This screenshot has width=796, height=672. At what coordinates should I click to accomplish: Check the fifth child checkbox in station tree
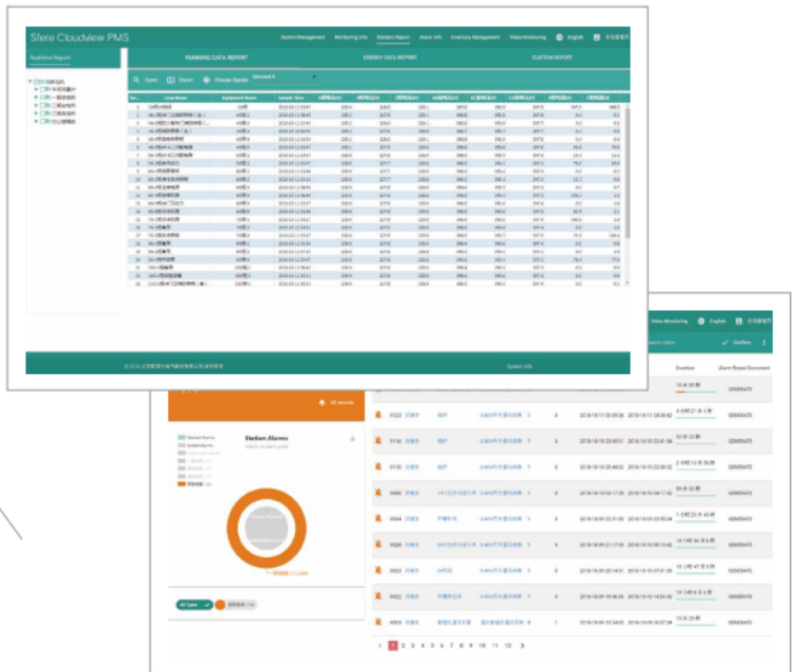pyautogui.click(x=44, y=121)
